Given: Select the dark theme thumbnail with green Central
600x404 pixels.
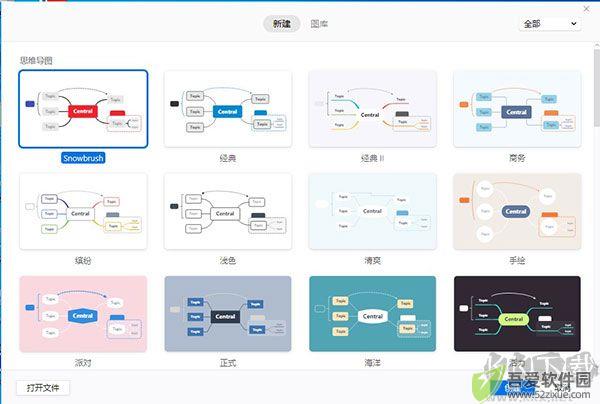Looking at the screenshot, I should [517, 314].
